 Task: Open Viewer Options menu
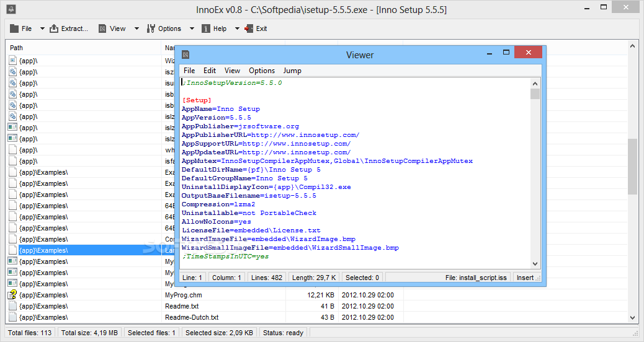[262, 71]
